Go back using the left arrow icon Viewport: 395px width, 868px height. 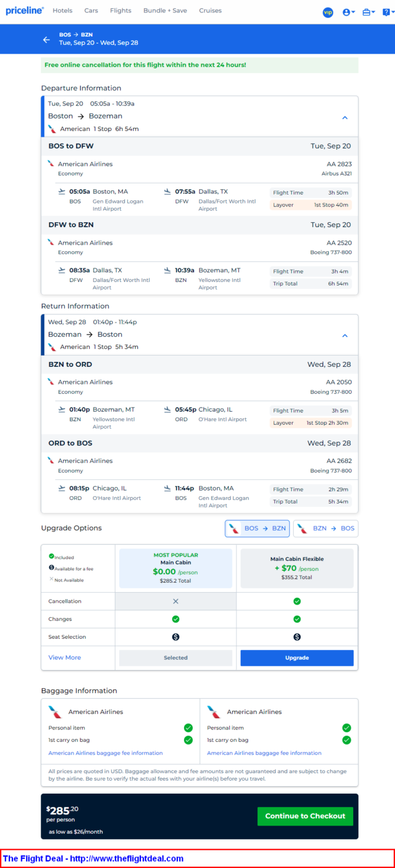pyautogui.click(x=47, y=40)
